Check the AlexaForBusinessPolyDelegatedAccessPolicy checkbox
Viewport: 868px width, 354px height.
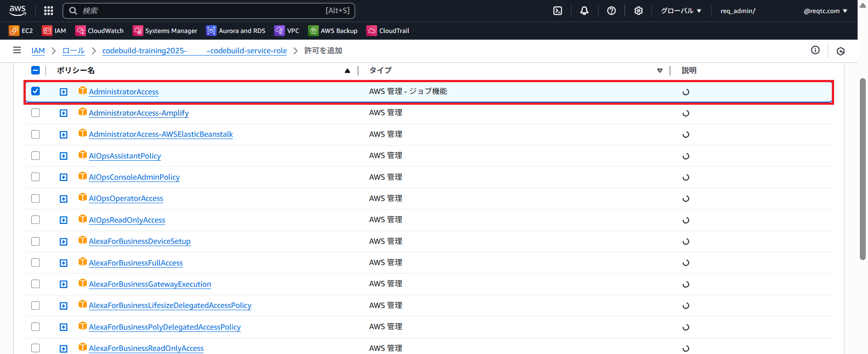(35, 326)
